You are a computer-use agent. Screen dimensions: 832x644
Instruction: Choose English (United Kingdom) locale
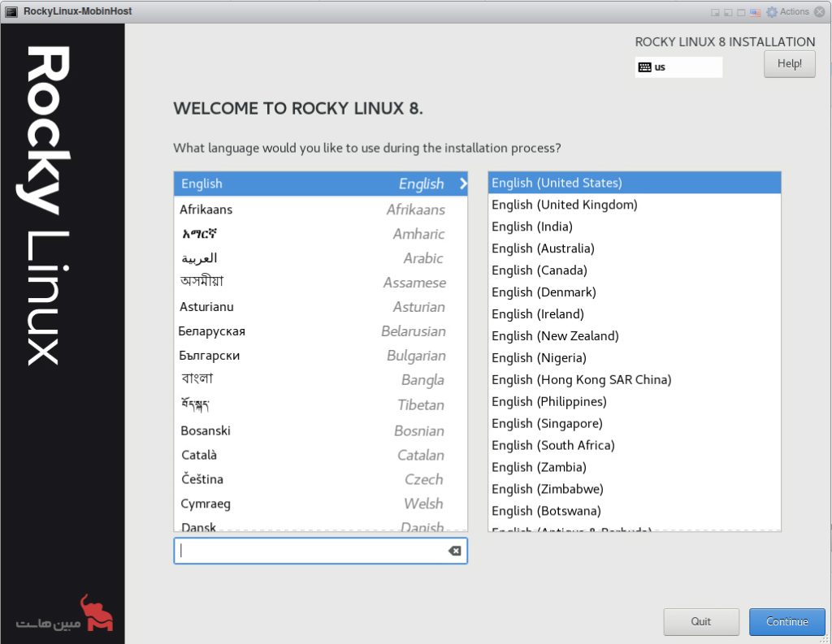[x=634, y=205]
